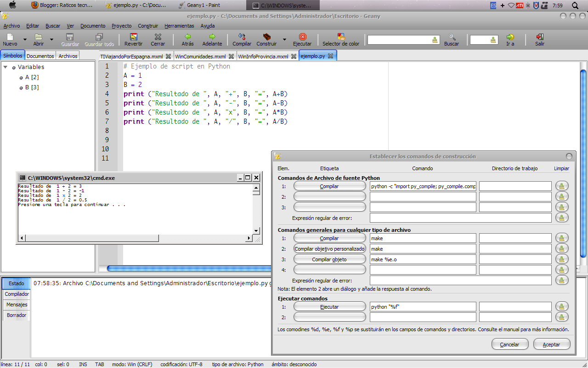Select variable B in the symbols tree
Viewport: 588px width, 368px height.
pos(32,87)
